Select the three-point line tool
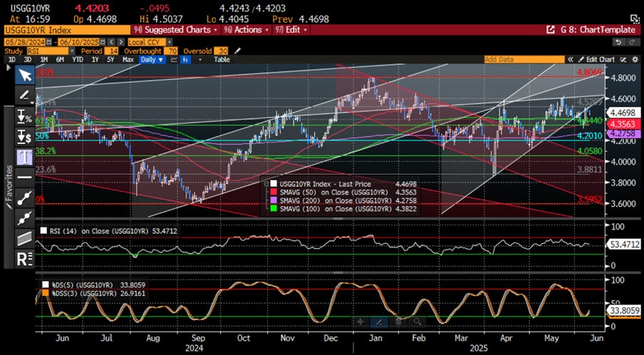Image resolution: width=644 pixels, height=355 pixels. pos(26,217)
